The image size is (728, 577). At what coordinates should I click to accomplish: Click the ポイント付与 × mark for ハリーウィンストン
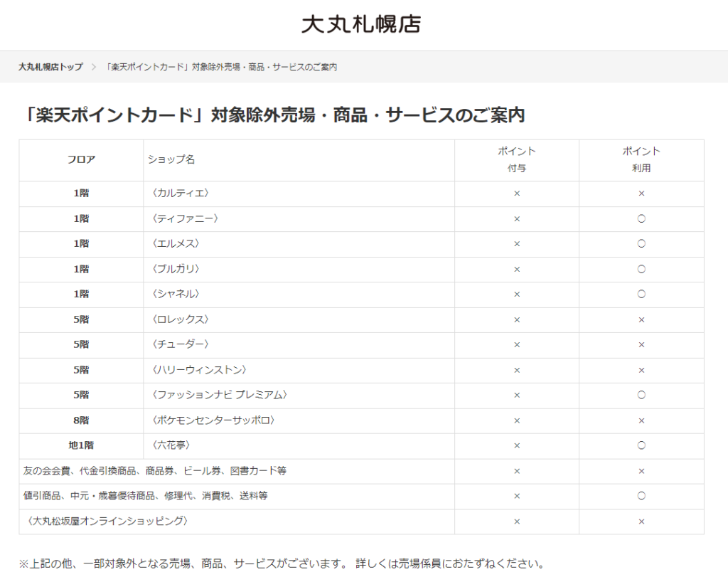pyautogui.click(x=517, y=370)
